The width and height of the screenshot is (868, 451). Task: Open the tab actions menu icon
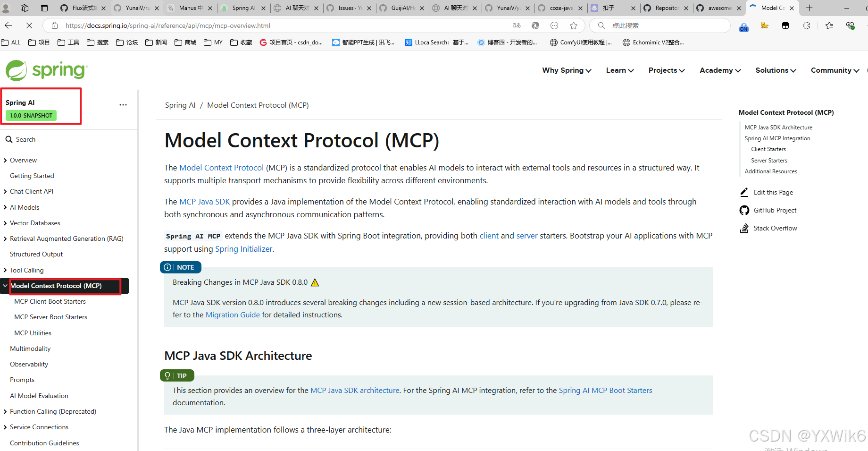tap(44, 8)
